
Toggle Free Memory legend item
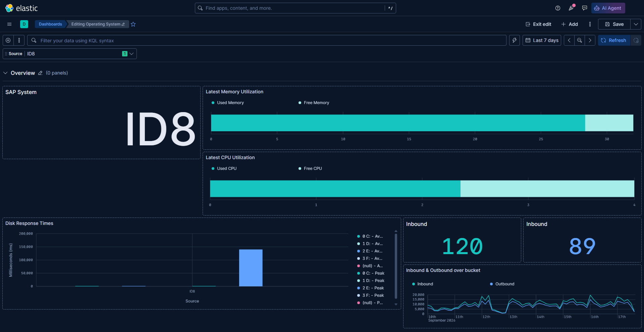(314, 103)
